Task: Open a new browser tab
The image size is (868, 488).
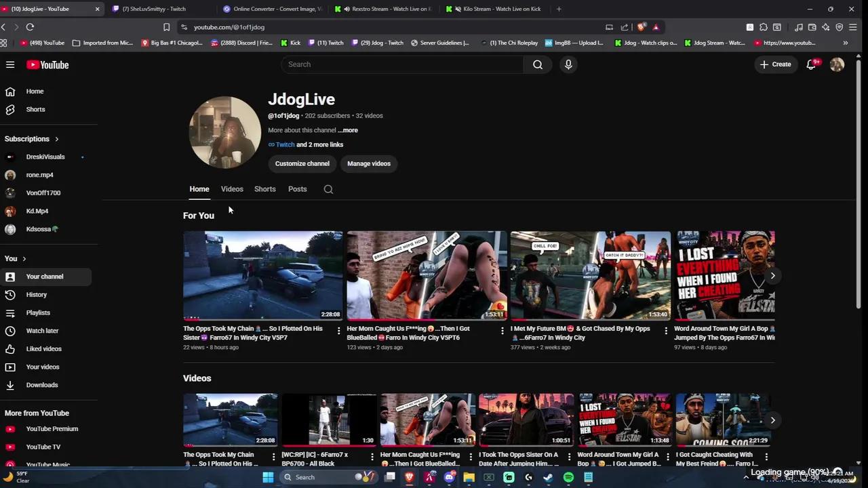Action: click(x=559, y=9)
